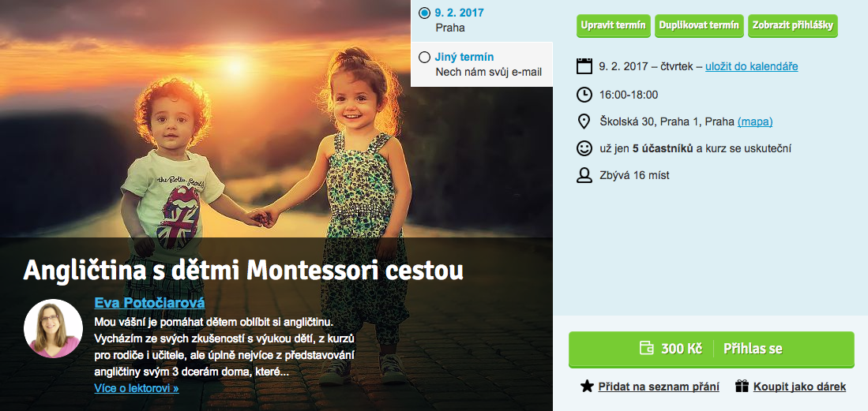Click the wallet icon on the price button

[x=647, y=349]
